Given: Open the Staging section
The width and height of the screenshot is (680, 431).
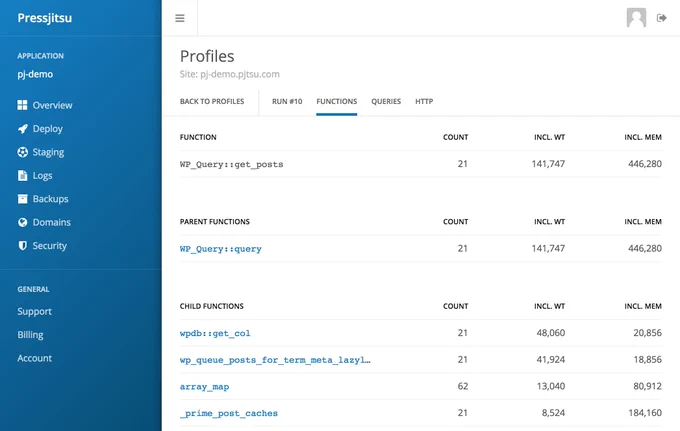Looking at the screenshot, I should click(x=48, y=152).
